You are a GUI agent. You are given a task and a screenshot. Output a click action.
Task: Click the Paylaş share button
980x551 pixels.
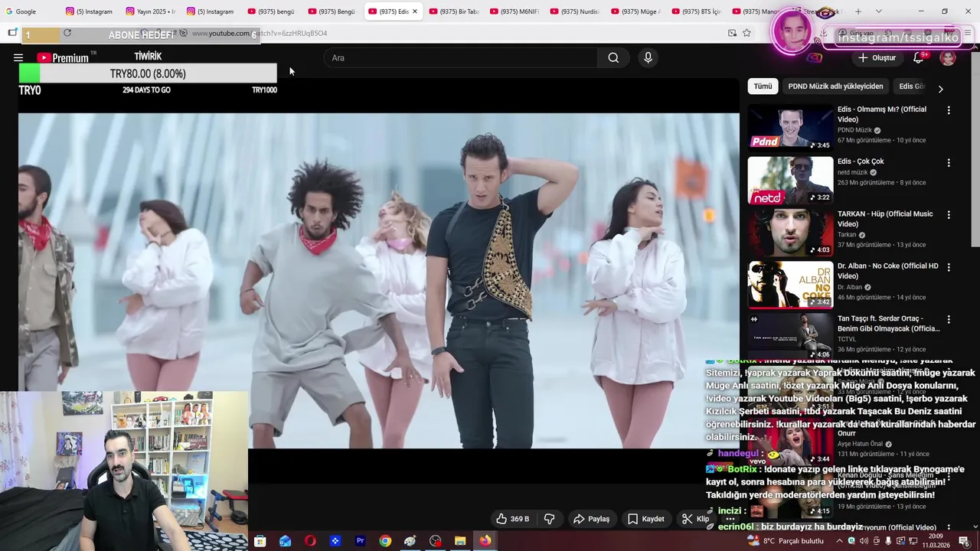pos(591,519)
